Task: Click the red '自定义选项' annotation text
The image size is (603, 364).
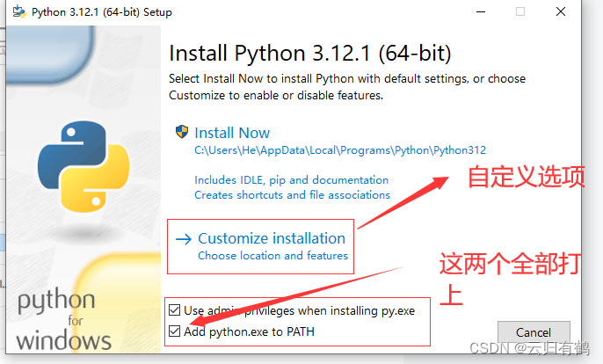Action: point(527,177)
